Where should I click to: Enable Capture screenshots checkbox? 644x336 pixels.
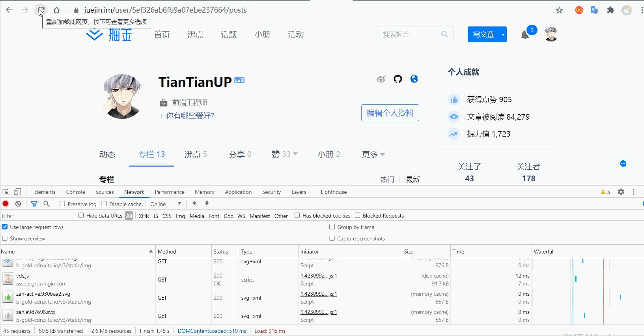[332, 238]
